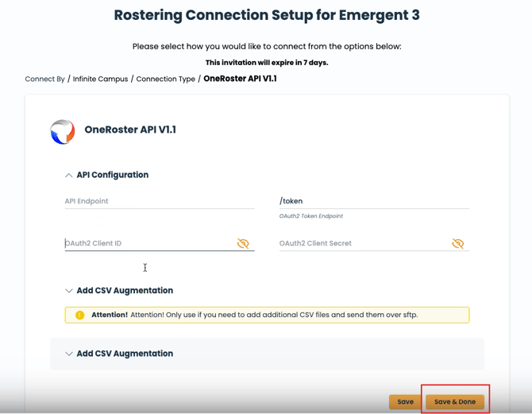Select the OneRoster API V1.1 breadcrumb

click(240, 79)
